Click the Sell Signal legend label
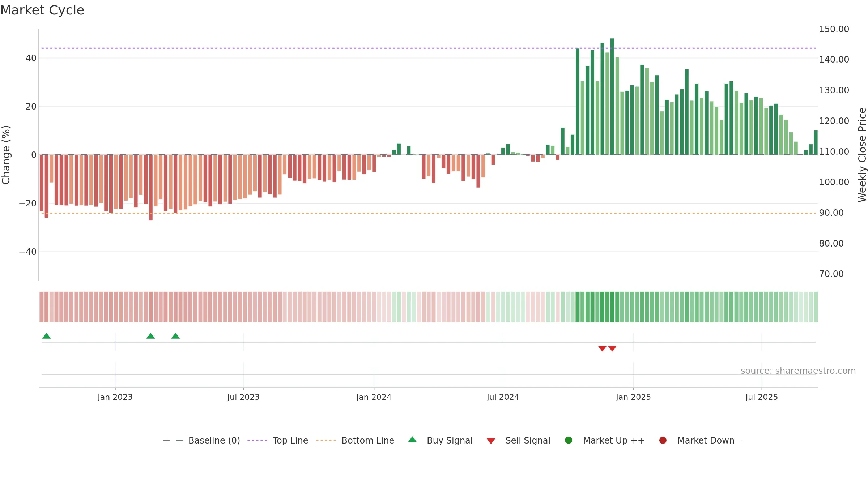The image size is (868, 488). [528, 440]
